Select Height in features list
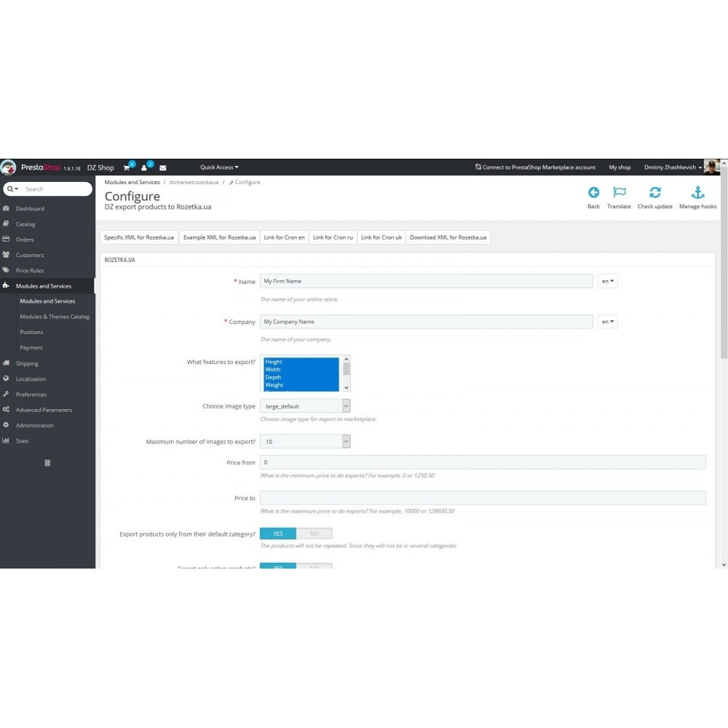This screenshot has width=728, height=728. [x=301, y=362]
